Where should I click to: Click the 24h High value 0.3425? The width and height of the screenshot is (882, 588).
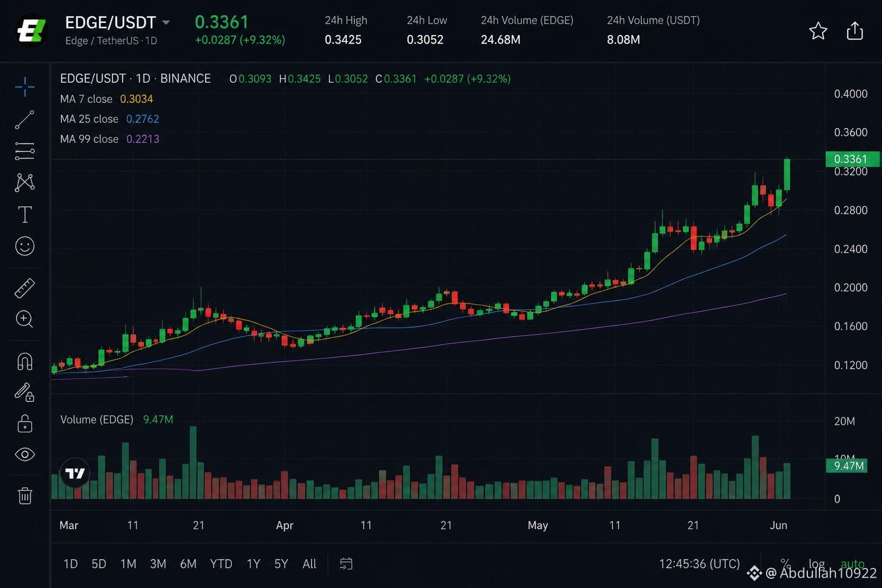pos(343,40)
